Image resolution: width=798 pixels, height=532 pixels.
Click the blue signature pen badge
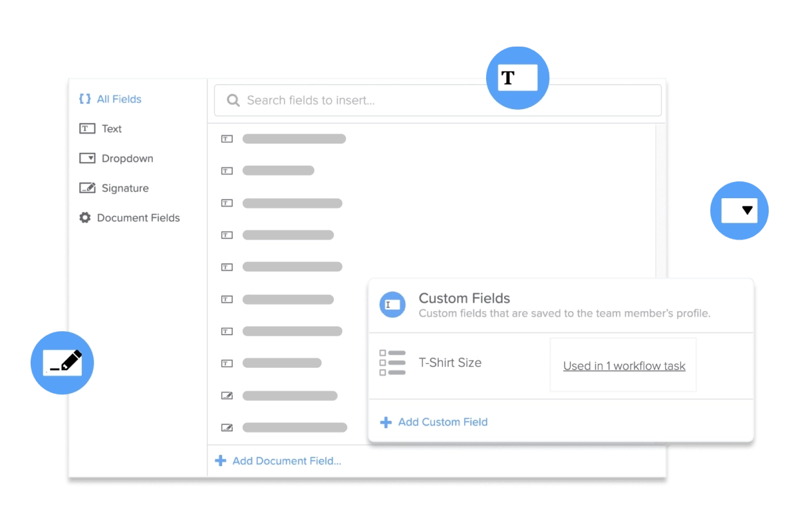point(63,362)
